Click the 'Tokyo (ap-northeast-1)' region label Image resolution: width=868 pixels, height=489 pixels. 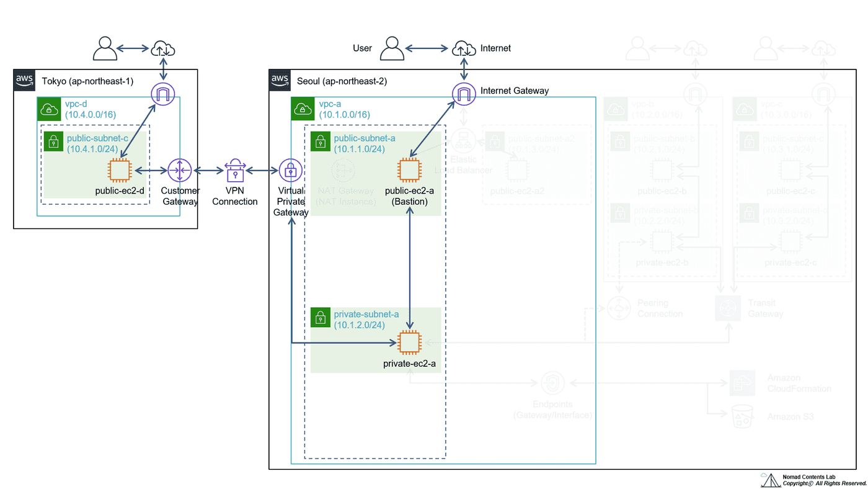click(87, 81)
